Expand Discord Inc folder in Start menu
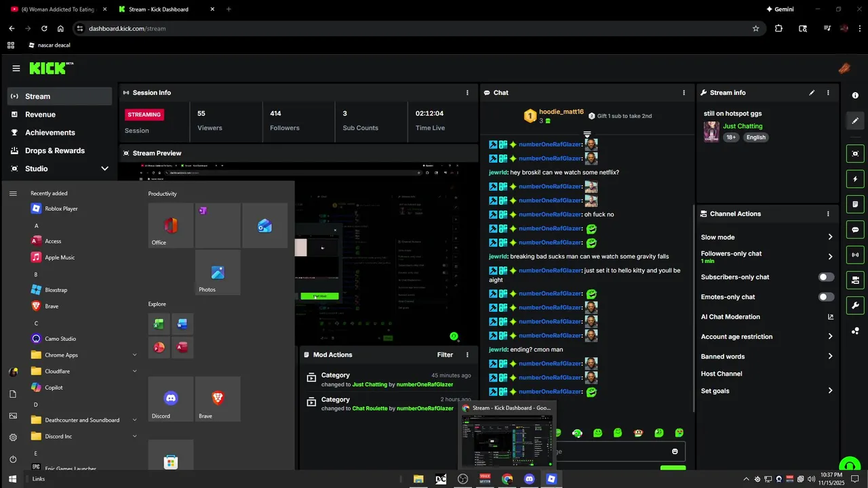Image resolution: width=868 pixels, height=488 pixels. 134,436
